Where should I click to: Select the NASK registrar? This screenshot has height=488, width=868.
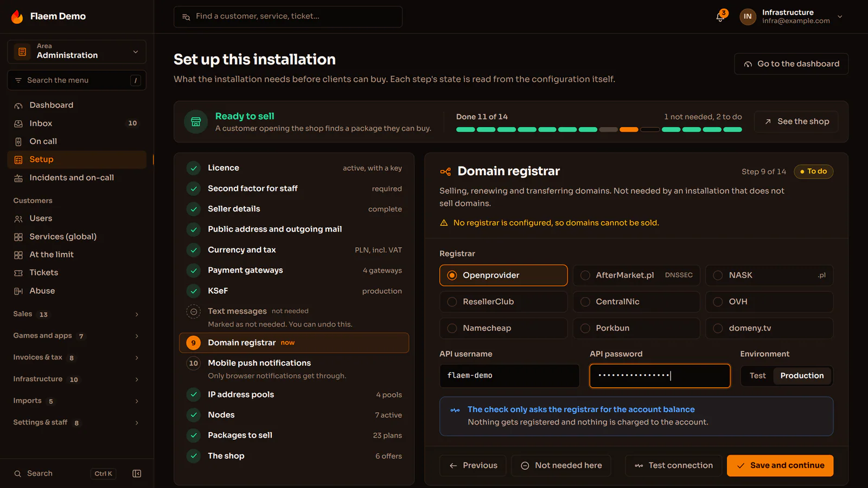point(769,275)
